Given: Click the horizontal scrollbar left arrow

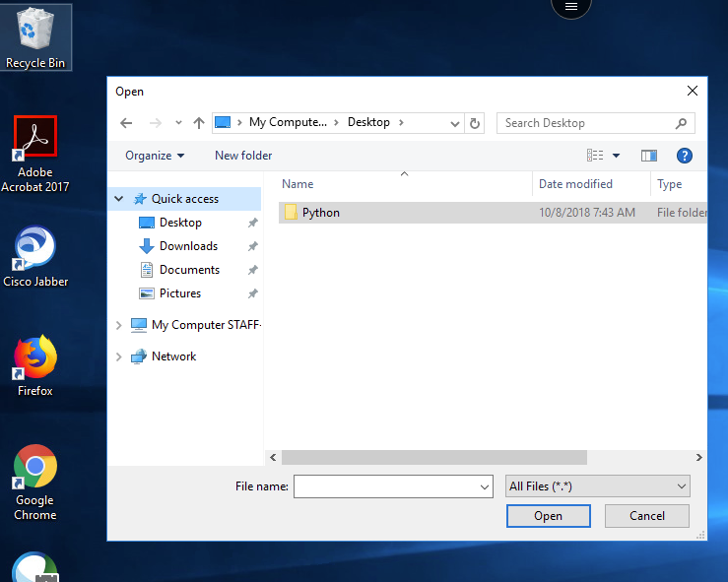Looking at the screenshot, I should [274, 458].
